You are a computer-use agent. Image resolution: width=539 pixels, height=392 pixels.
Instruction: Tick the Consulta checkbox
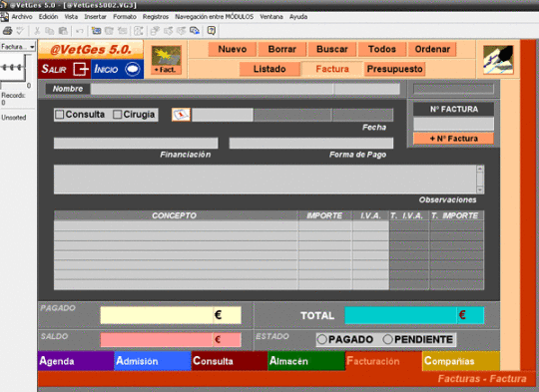[60, 115]
